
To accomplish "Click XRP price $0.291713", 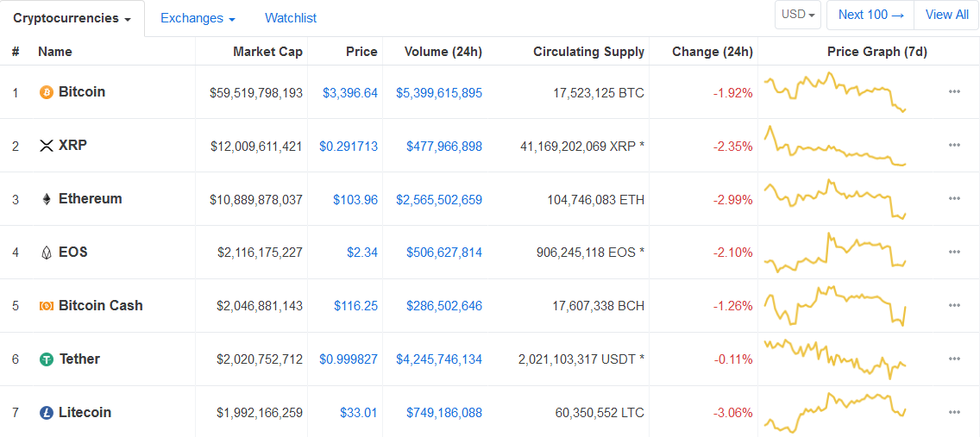I will click(x=349, y=147).
